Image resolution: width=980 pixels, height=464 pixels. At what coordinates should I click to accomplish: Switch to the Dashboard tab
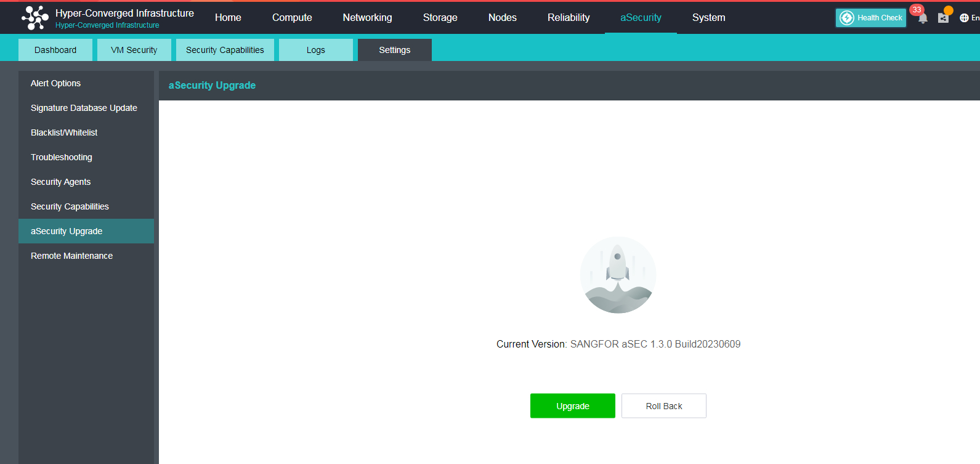[55, 50]
